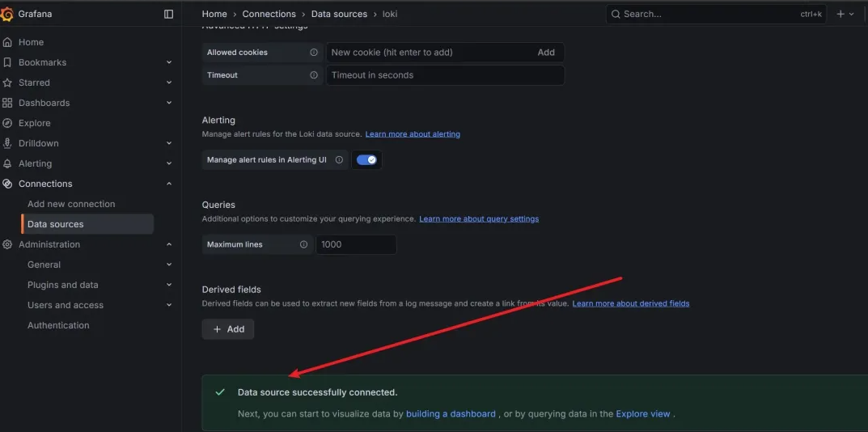Click Home in the breadcrumb
Image resolution: width=868 pixels, height=432 pixels.
point(214,14)
